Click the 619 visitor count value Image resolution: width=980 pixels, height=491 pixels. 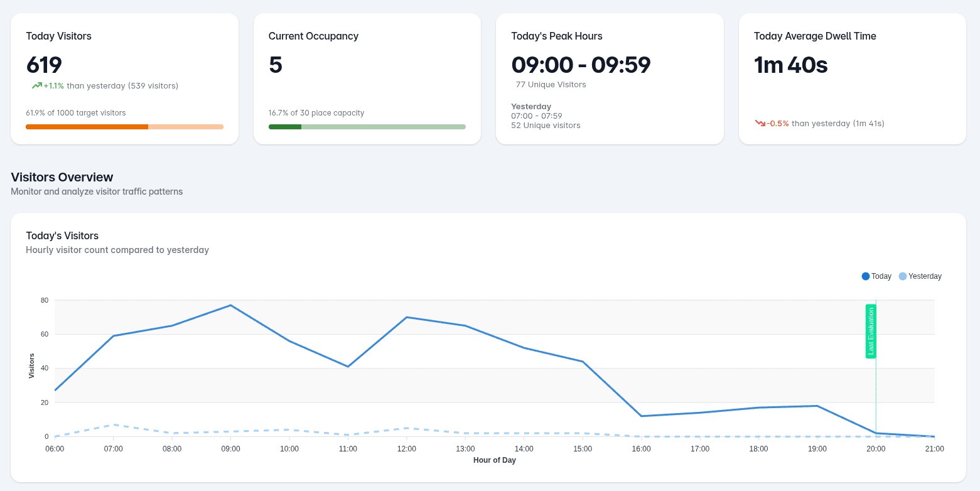point(43,65)
